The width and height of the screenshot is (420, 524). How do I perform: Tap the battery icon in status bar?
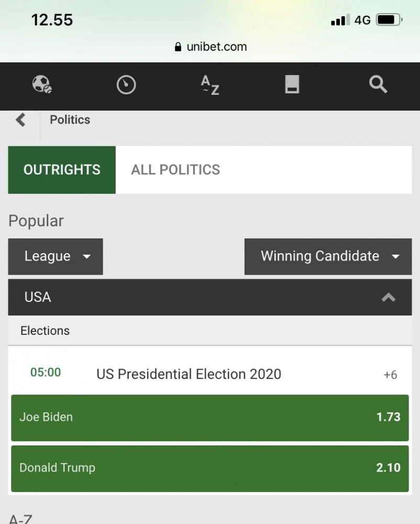tap(389, 20)
